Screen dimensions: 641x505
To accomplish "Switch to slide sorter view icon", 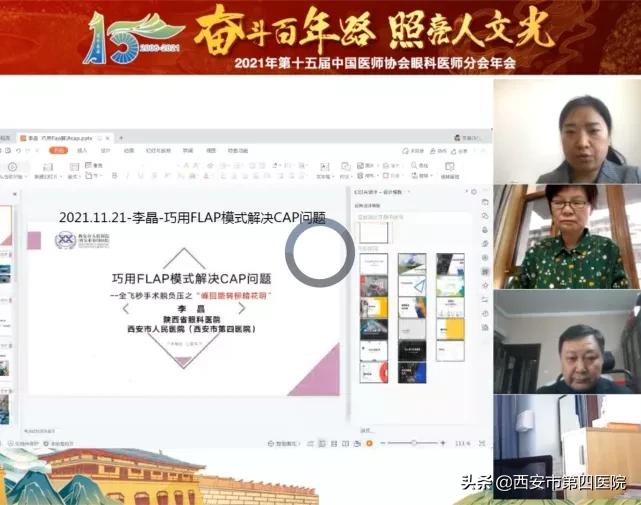I will click(x=334, y=443).
